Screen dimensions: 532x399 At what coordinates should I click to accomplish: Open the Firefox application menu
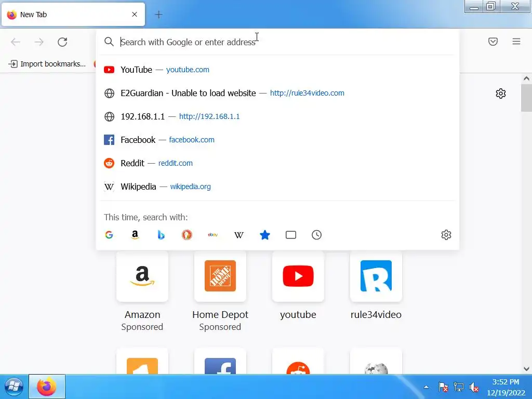pos(516,42)
